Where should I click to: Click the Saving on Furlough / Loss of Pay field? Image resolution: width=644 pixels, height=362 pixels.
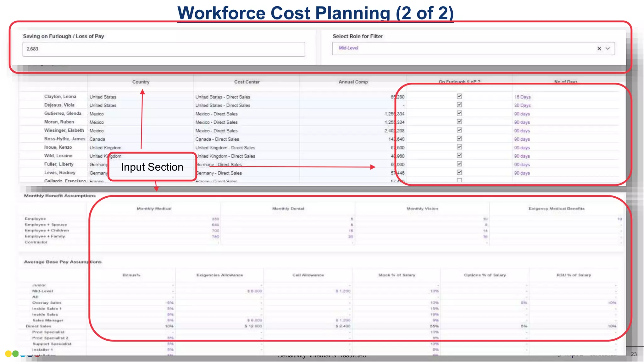coord(164,49)
